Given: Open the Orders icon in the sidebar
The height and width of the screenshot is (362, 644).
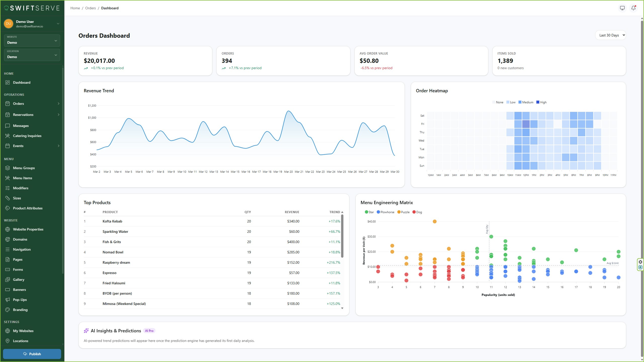Looking at the screenshot, I should point(8,103).
